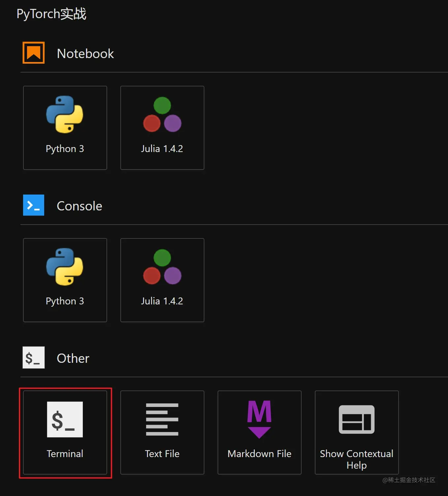Click the orange Notebook section icon
Image resolution: width=448 pixels, height=496 pixels.
[x=34, y=53]
